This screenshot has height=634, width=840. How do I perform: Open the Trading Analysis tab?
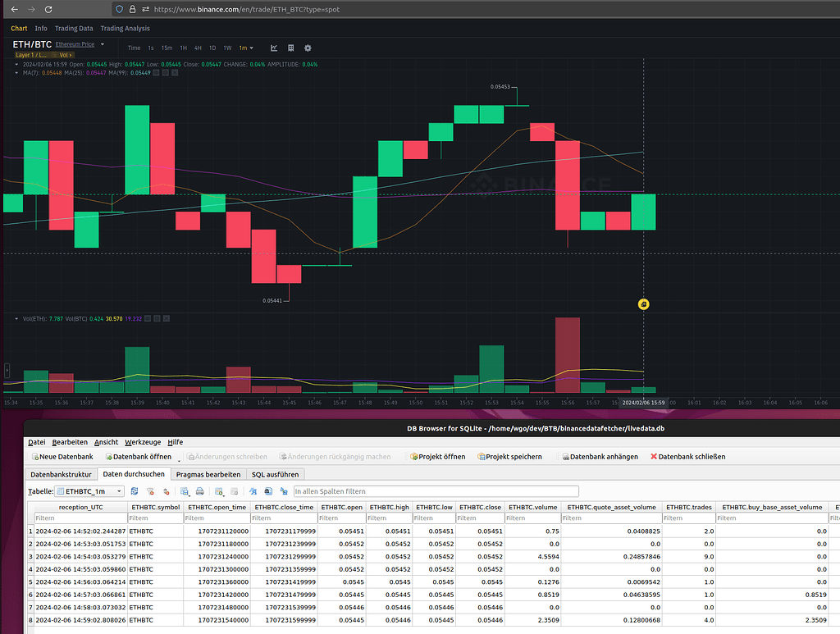125,29
